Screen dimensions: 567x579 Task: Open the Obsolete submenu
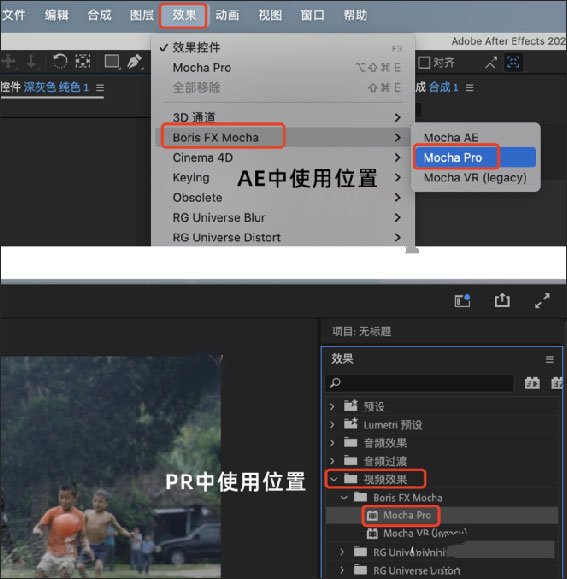pyautogui.click(x=283, y=198)
